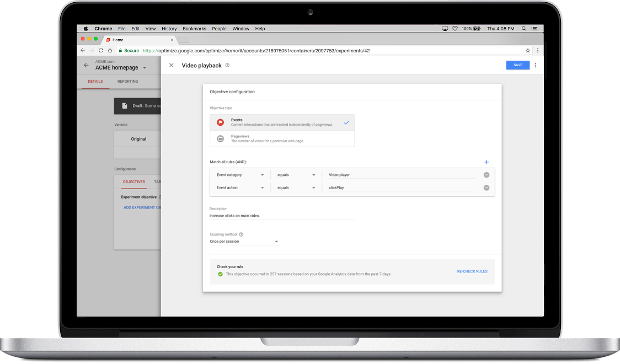This screenshot has height=364, width=620.
Task: Click the browser back arrow
Action: [x=83, y=50]
